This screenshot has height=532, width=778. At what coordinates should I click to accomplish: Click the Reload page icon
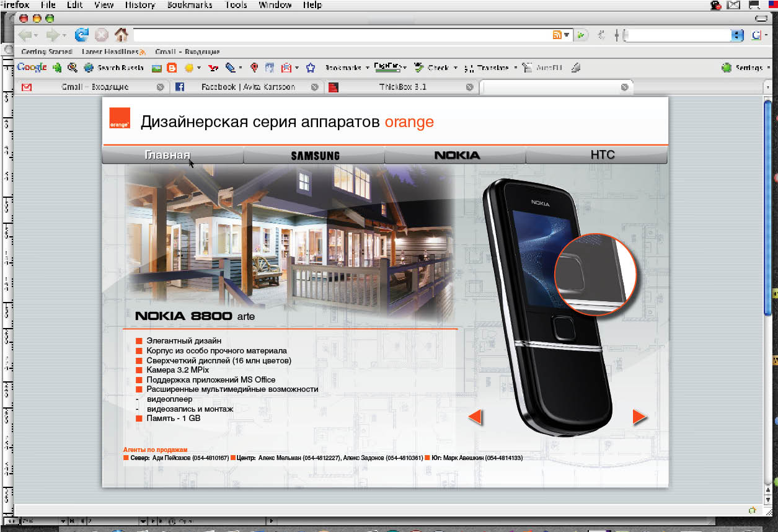coord(82,35)
